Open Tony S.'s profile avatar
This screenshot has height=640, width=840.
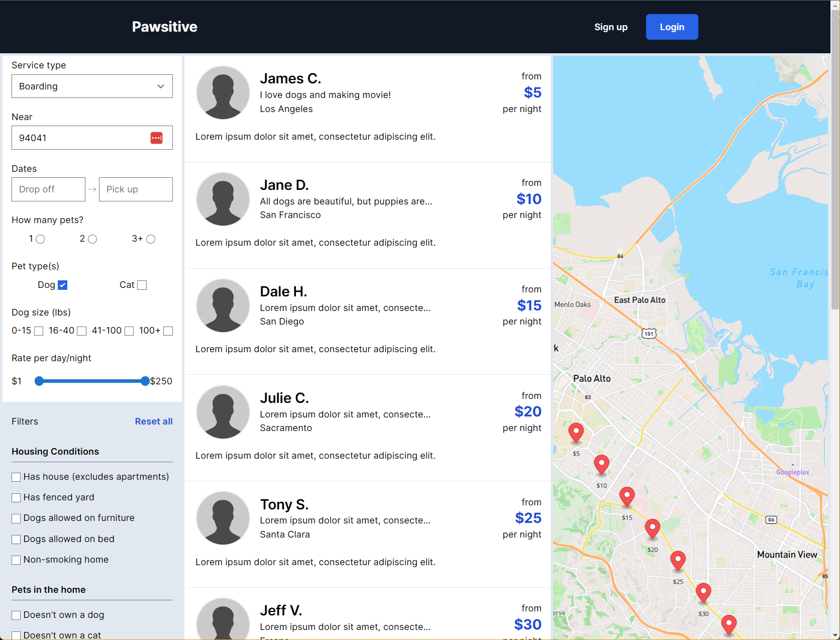click(223, 518)
